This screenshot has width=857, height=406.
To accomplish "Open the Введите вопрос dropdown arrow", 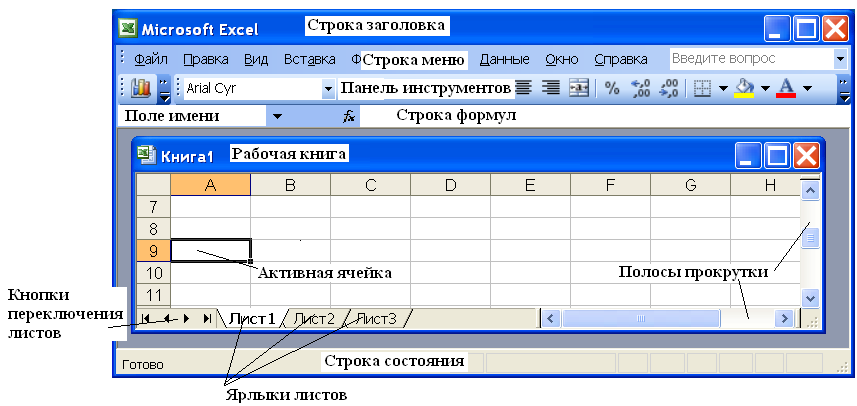I will click(840, 58).
